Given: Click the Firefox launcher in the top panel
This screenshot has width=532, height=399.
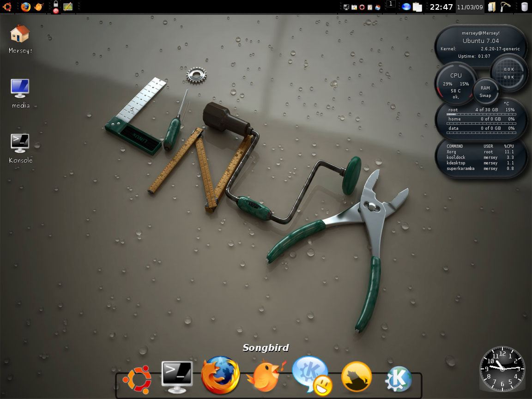Looking at the screenshot, I should pos(26,6).
